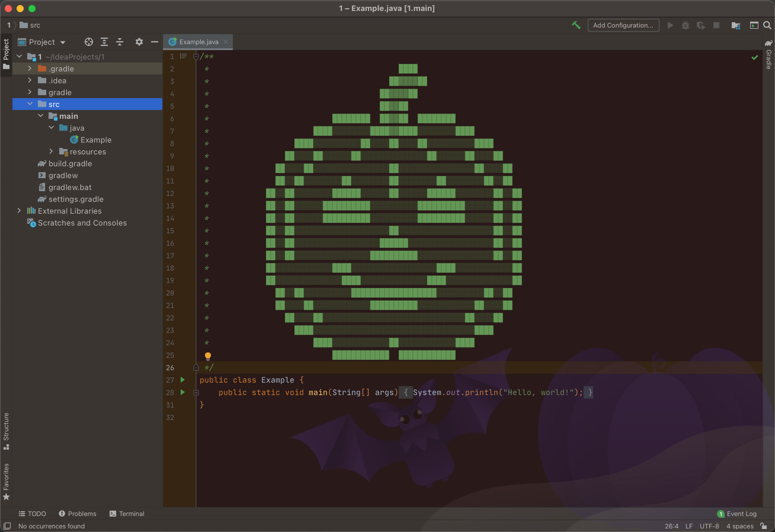Expand the .idea folder
The height and width of the screenshot is (532, 775).
pos(30,80)
